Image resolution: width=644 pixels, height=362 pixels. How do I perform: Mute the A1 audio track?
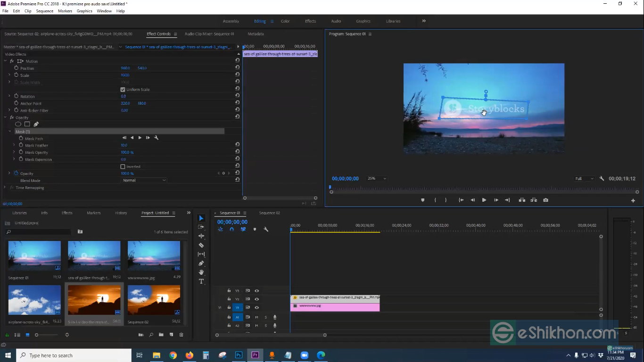256,317
